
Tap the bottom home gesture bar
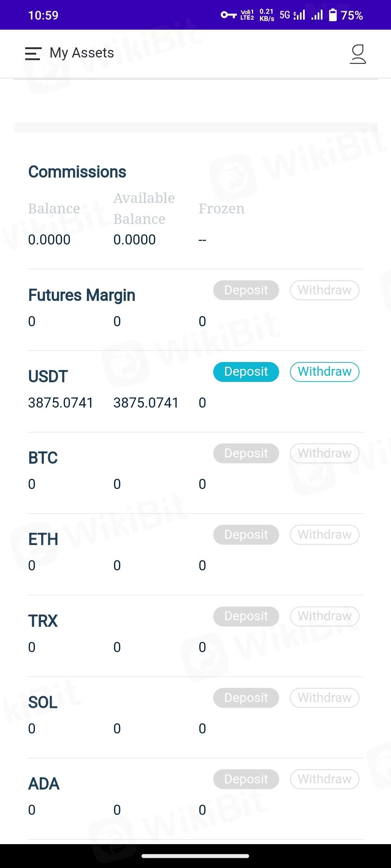pyautogui.click(x=195, y=856)
